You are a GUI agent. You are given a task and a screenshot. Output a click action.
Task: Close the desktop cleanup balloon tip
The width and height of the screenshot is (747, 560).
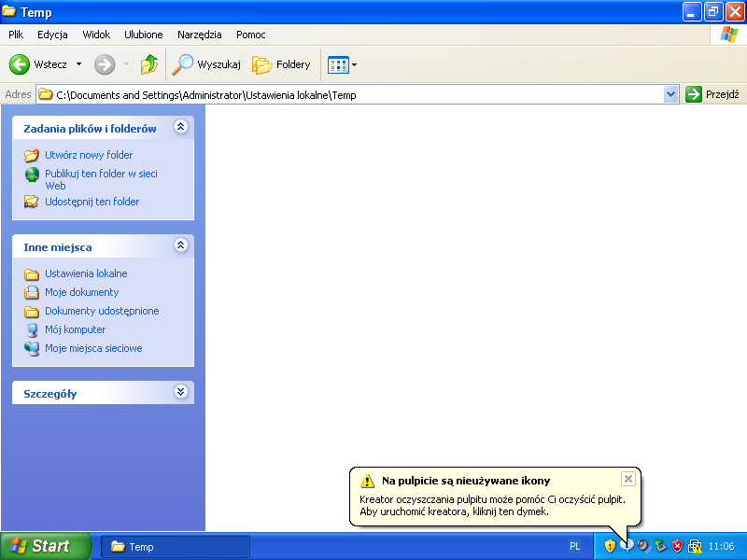coord(628,479)
